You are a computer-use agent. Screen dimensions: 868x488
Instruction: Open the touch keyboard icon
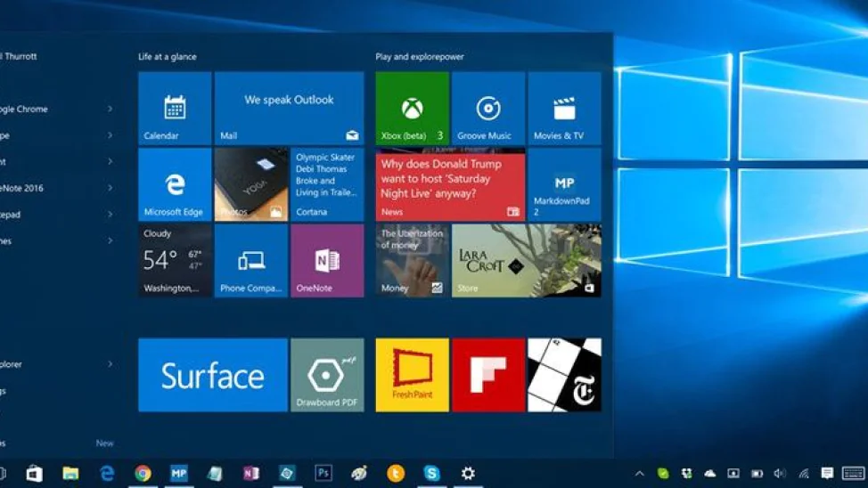tap(853, 474)
